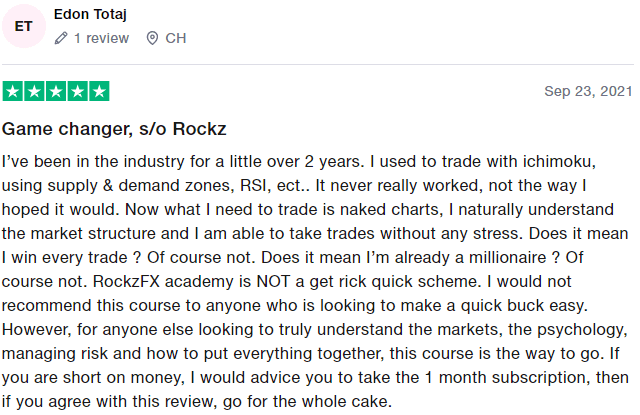Open Edon Totaj's profile name

tap(90, 14)
